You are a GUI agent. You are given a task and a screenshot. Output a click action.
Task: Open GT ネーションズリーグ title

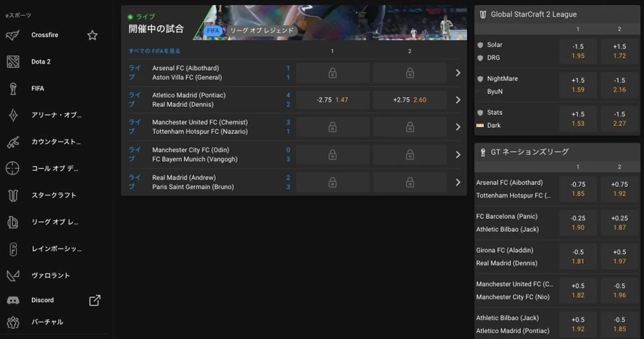pyautogui.click(x=530, y=152)
